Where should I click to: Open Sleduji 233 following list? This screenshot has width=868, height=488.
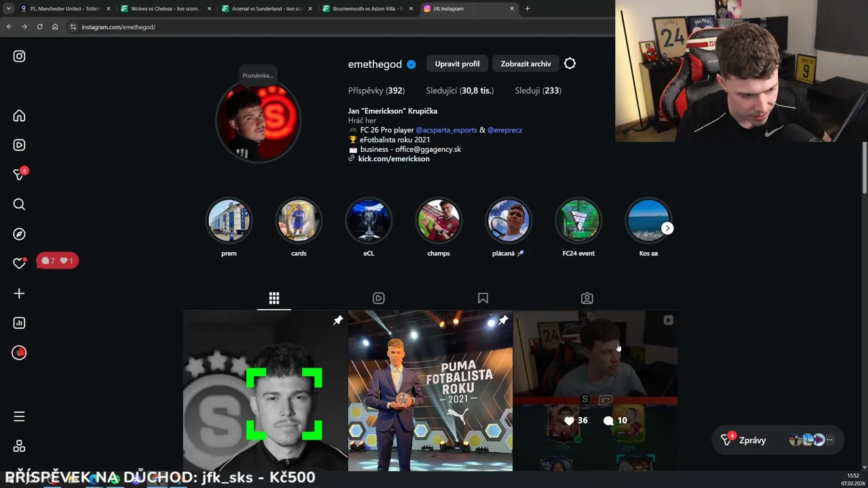(538, 91)
